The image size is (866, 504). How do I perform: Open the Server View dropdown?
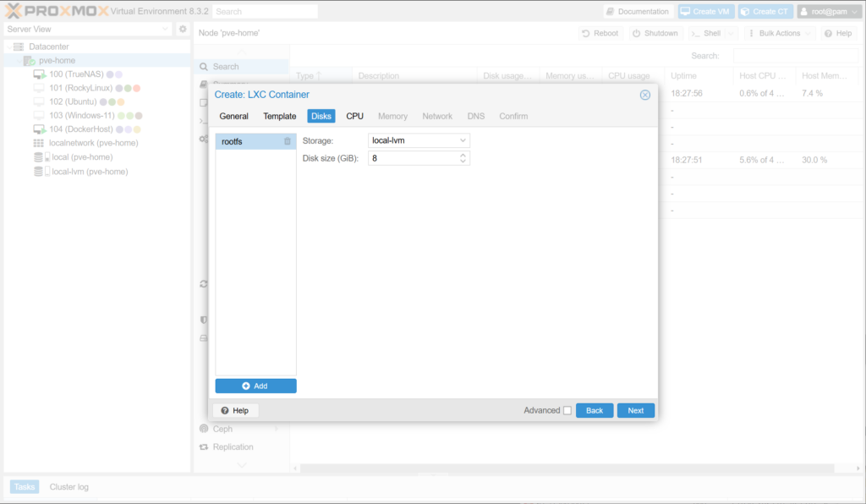tap(88, 30)
